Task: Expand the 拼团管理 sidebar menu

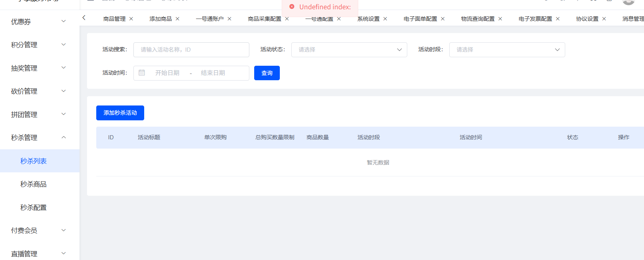Action: point(39,114)
